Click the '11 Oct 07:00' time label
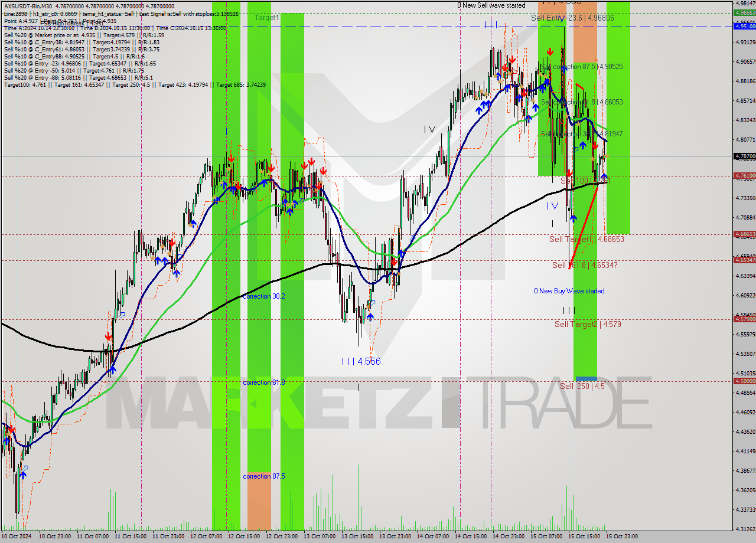Screen dimensions: 756x543 (92, 537)
